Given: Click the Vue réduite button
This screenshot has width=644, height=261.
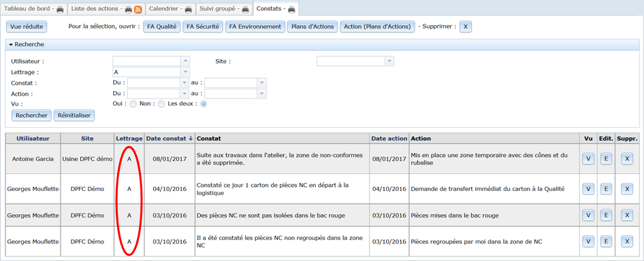Looking at the screenshot, I should pyautogui.click(x=27, y=27).
